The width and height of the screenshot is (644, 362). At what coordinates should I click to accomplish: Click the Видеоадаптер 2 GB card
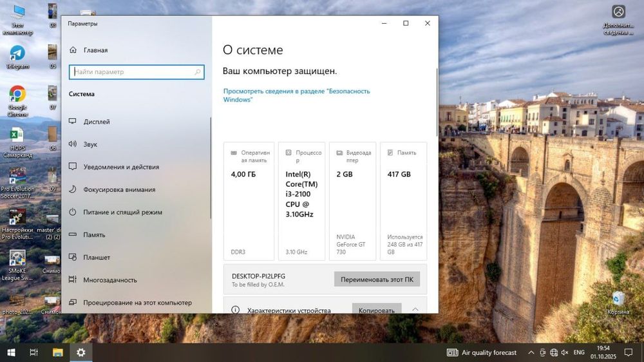(352, 201)
